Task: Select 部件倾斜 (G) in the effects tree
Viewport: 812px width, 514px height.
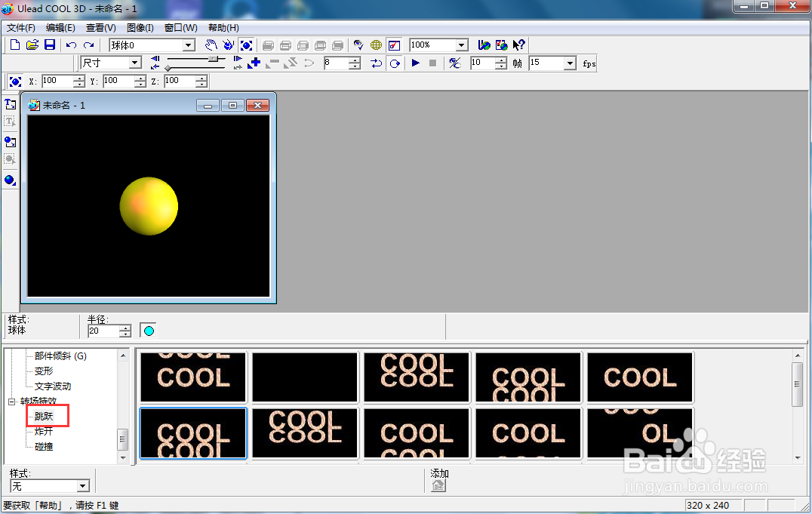Action: pos(60,356)
